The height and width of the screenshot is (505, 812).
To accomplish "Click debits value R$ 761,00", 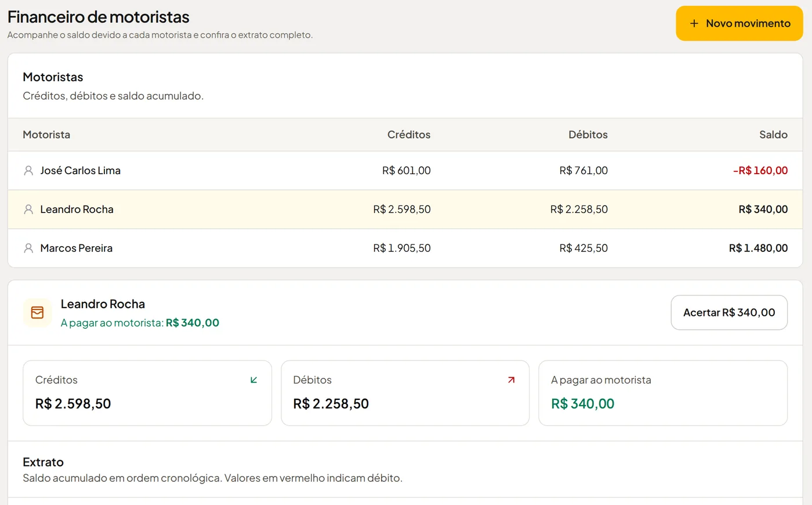I will pyautogui.click(x=583, y=171).
